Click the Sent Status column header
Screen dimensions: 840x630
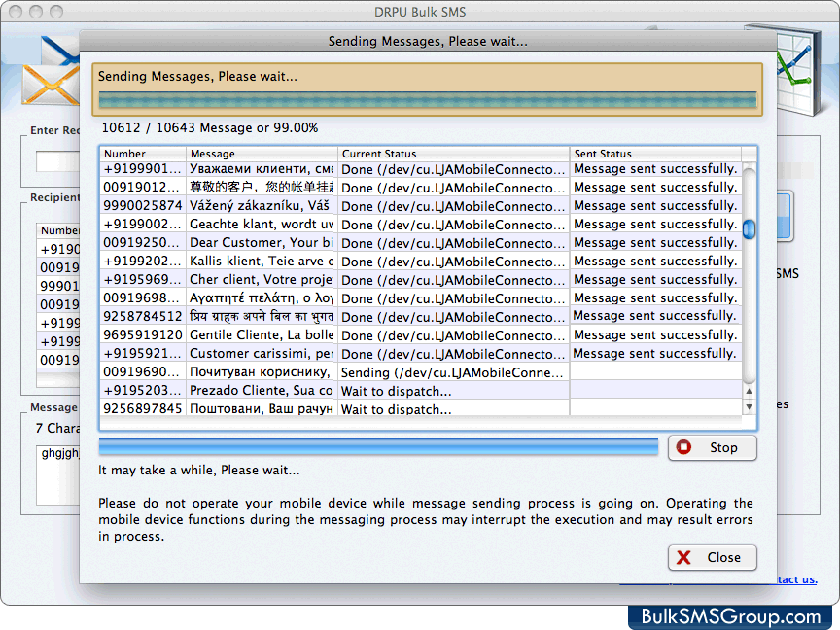point(655,154)
